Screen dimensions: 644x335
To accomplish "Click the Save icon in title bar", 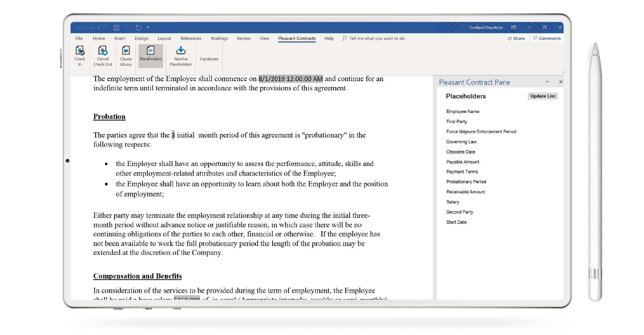I will (x=116, y=27).
